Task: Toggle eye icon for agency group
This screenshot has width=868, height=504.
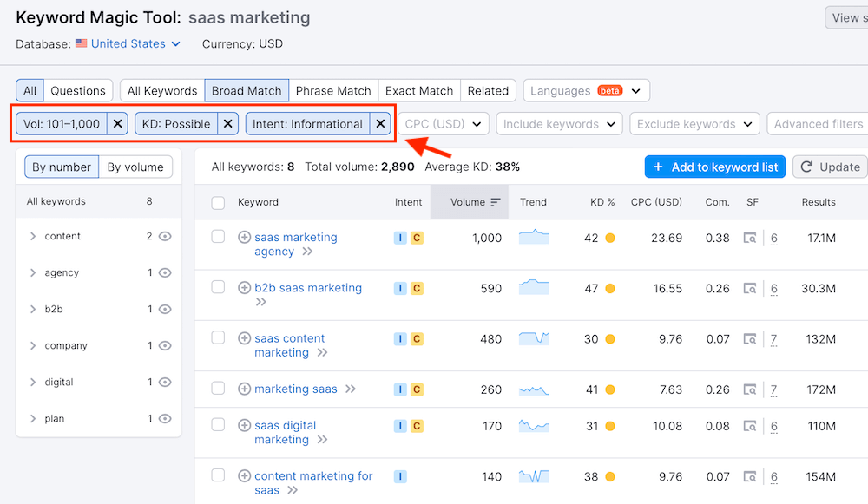Action: [x=165, y=272]
